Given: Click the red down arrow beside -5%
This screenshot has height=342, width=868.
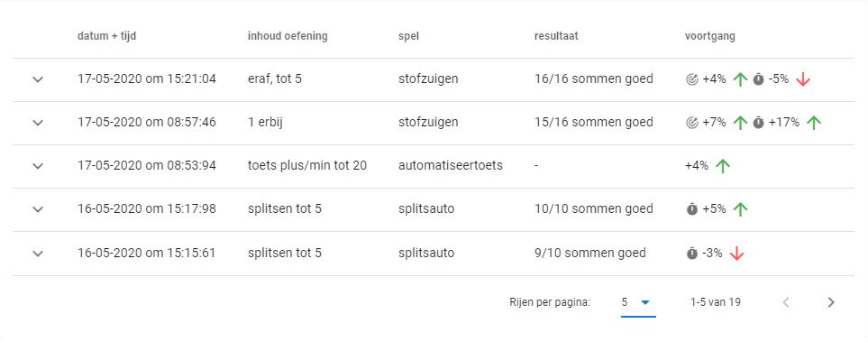Looking at the screenshot, I should click(x=803, y=79).
